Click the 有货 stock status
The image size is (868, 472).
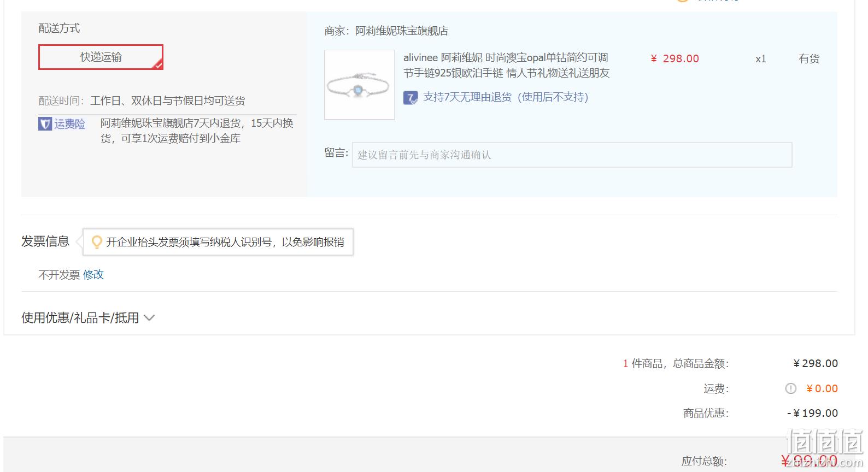click(x=809, y=58)
